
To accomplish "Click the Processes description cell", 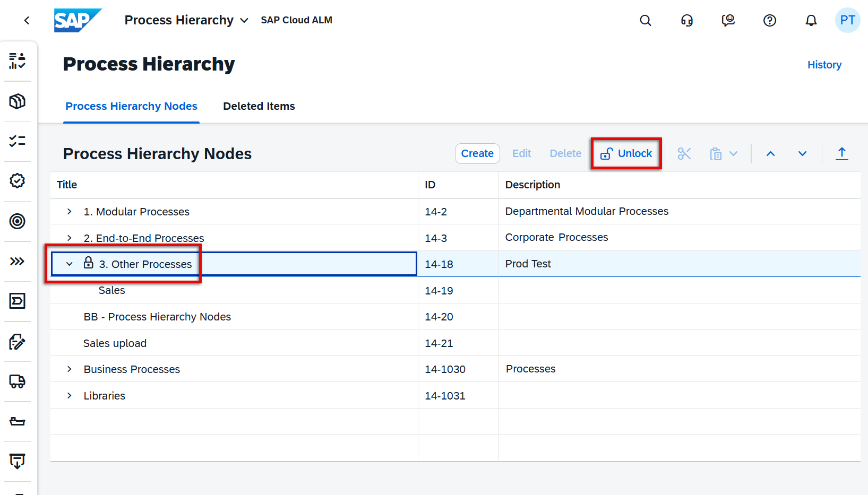I will [x=680, y=369].
